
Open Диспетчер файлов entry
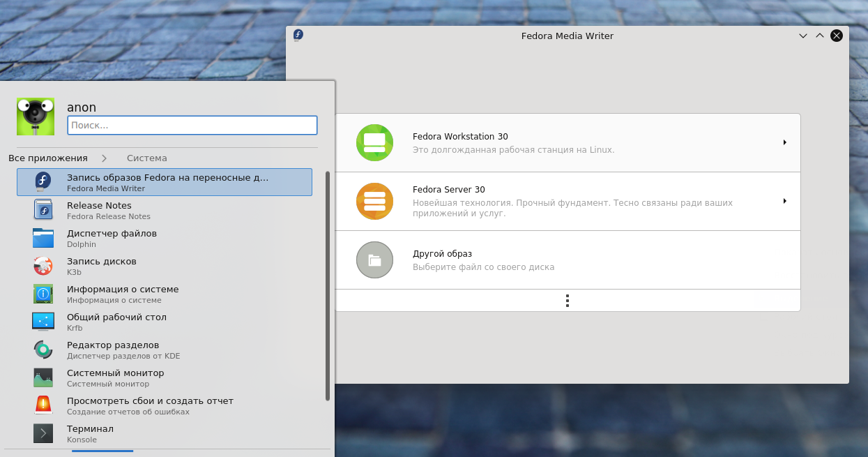click(x=165, y=238)
